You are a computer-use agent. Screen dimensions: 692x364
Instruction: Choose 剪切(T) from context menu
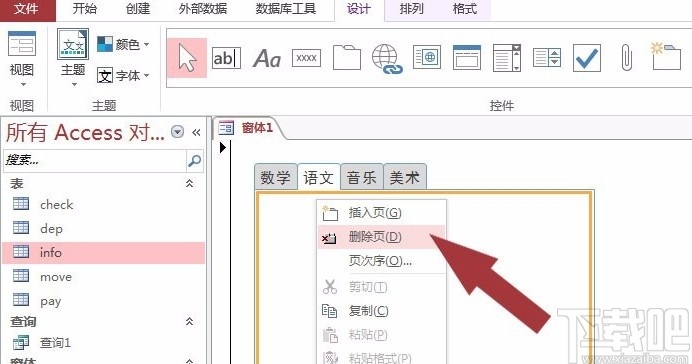[381, 287]
